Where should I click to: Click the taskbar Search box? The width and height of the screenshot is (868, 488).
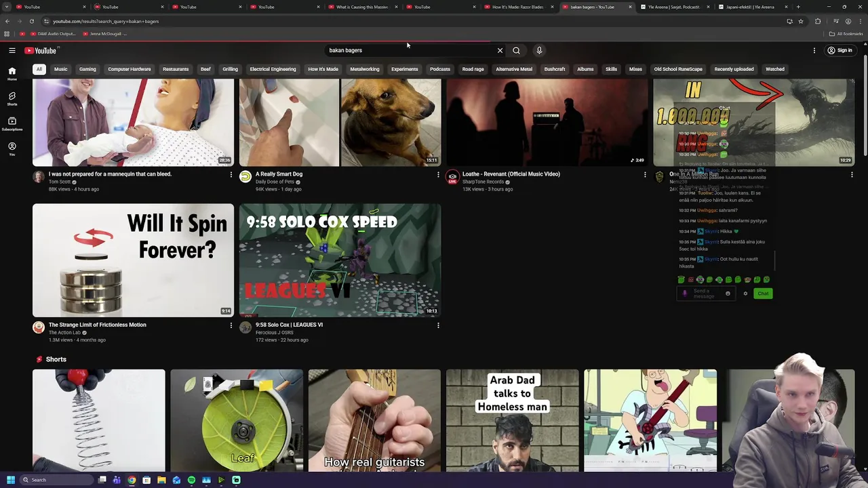coord(58,480)
